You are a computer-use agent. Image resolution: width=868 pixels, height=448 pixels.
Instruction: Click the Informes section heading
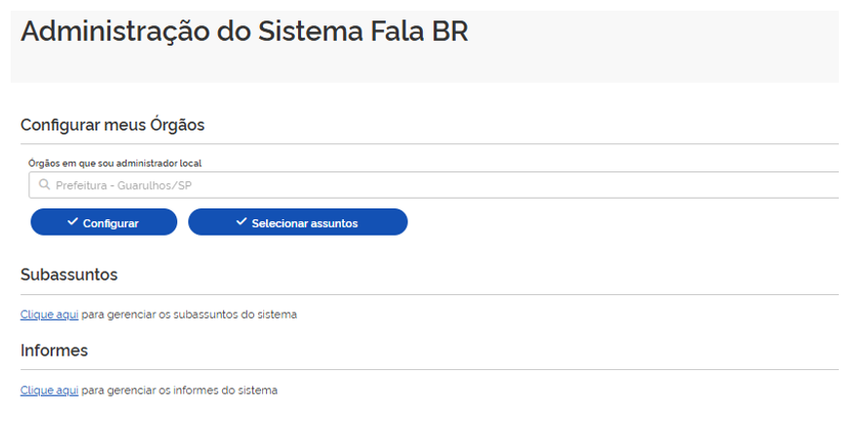(x=55, y=350)
